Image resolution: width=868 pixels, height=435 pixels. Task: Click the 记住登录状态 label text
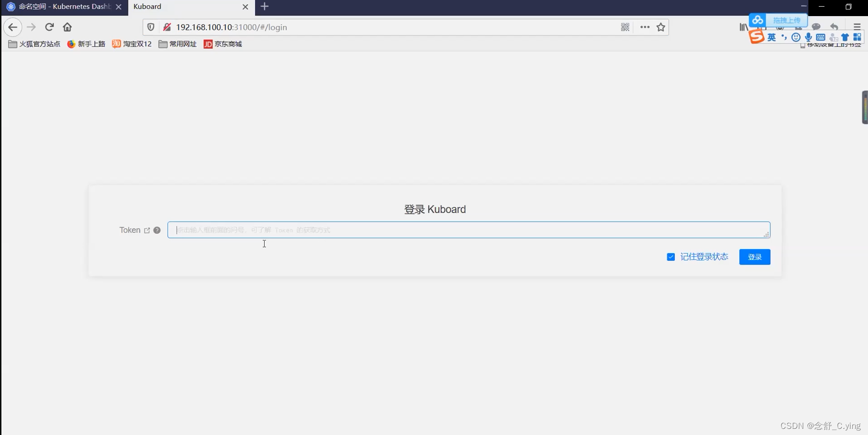coord(704,257)
